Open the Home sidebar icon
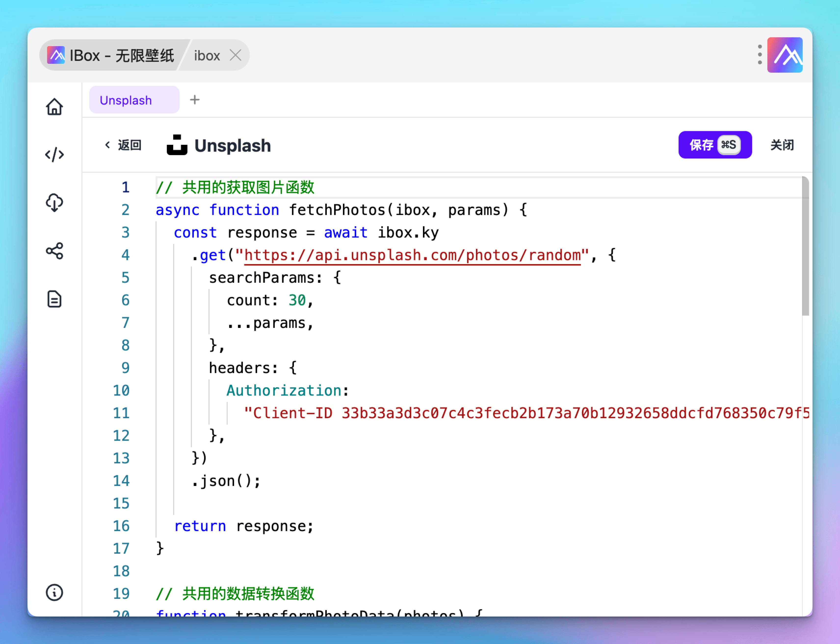The image size is (840, 644). tap(54, 107)
